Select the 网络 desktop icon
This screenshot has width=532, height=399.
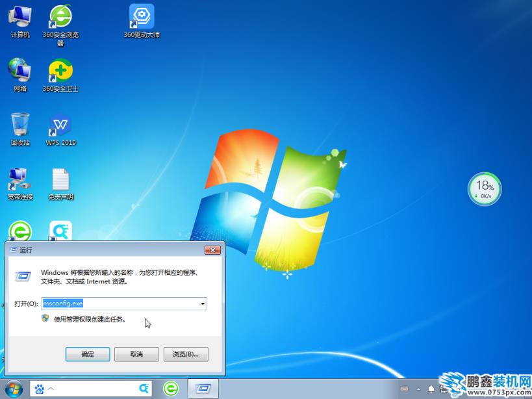[20, 75]
